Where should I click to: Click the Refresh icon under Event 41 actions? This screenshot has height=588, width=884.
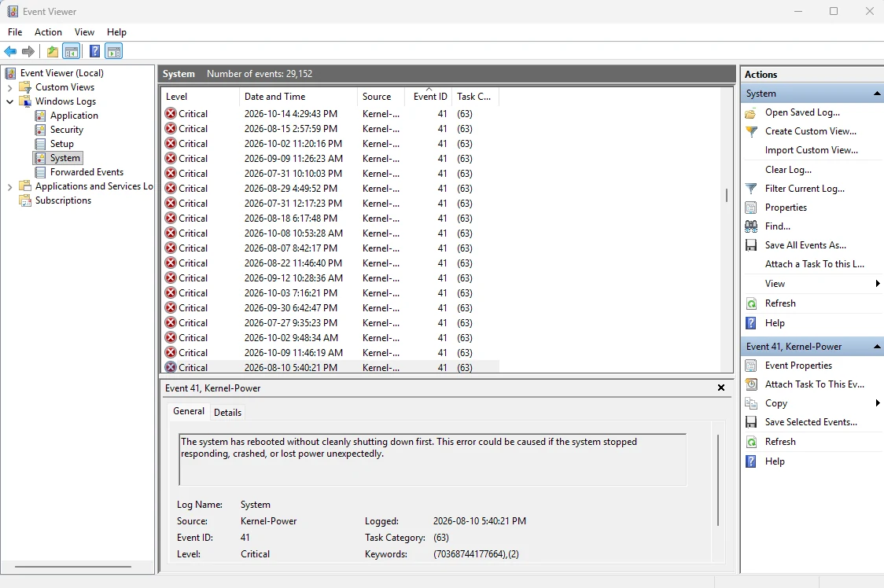[x=751, y=442]
